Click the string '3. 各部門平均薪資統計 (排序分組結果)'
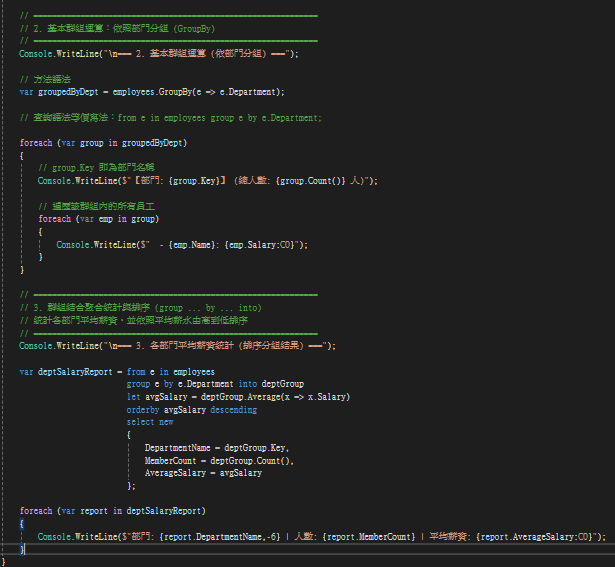 coord(220,346)
